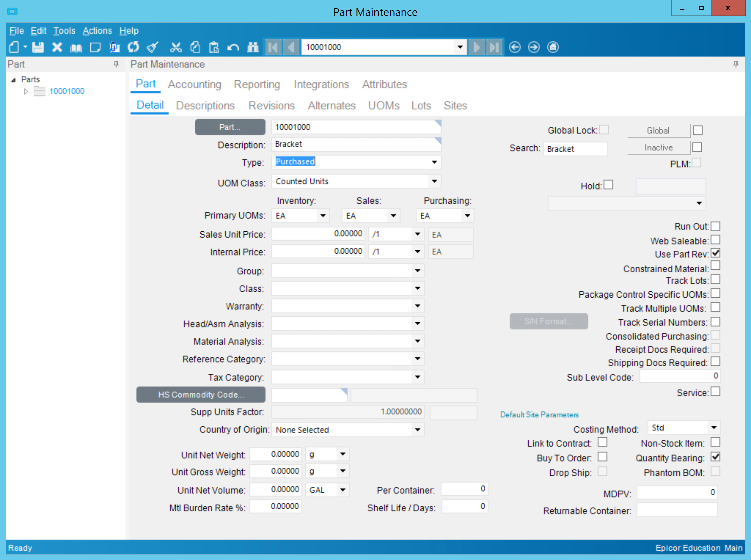The image size is (751, 560).
Task: Click the Search field containing Bracket
Action: point(575,149)
